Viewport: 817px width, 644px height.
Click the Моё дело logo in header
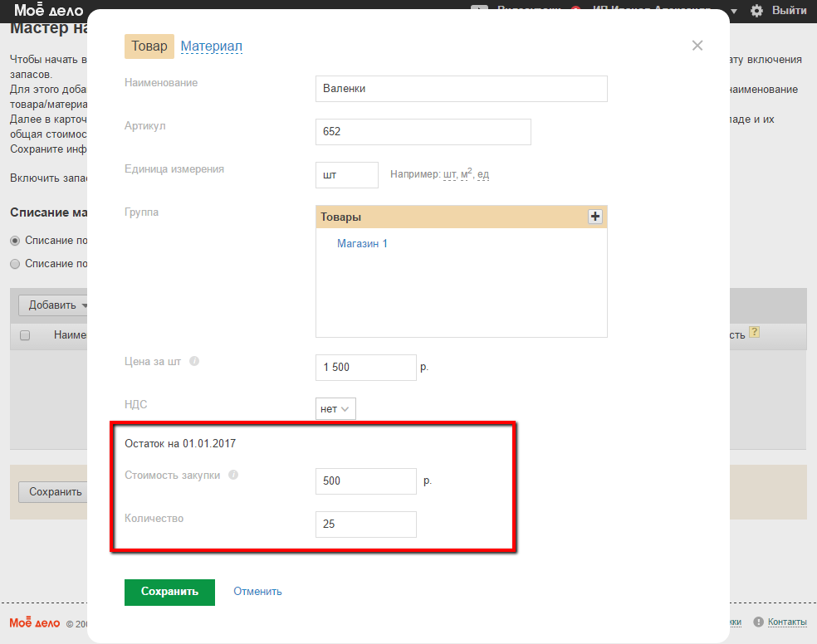pyautogui.click(x=48, y=10)
